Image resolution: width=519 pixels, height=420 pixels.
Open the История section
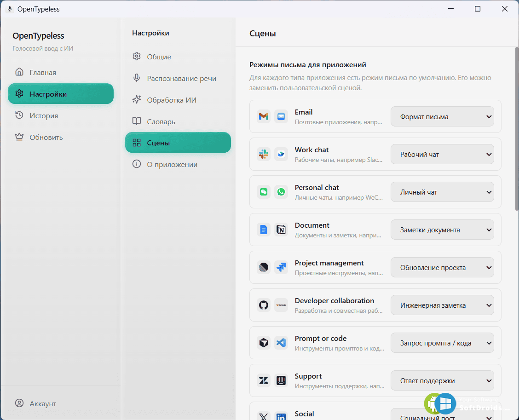click(61, 115)
